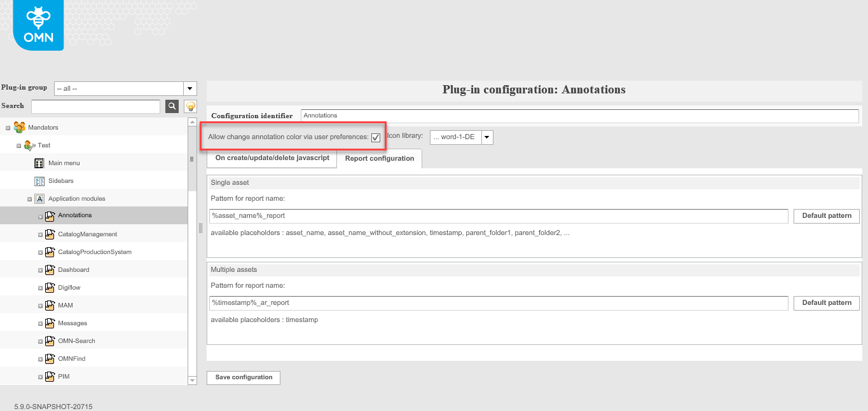Click the Save configuration button

pyautogui.click(x=243, y=377)
